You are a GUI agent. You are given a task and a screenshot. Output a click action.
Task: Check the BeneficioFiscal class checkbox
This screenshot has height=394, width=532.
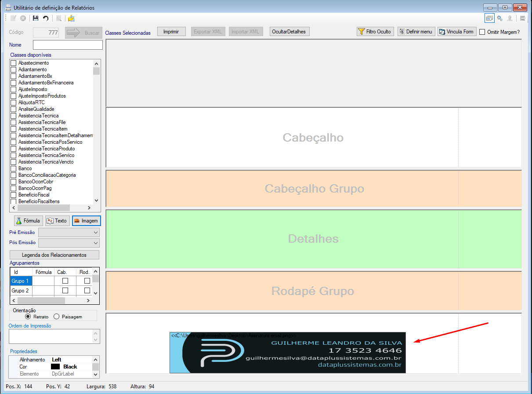[x=14, y=195]
